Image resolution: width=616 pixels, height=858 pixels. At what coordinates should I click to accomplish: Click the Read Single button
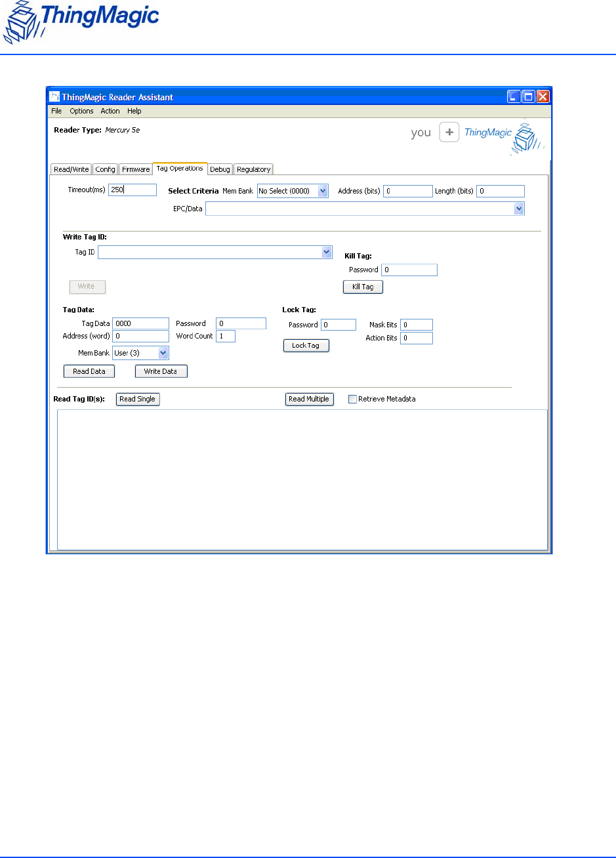coord(138,399)
